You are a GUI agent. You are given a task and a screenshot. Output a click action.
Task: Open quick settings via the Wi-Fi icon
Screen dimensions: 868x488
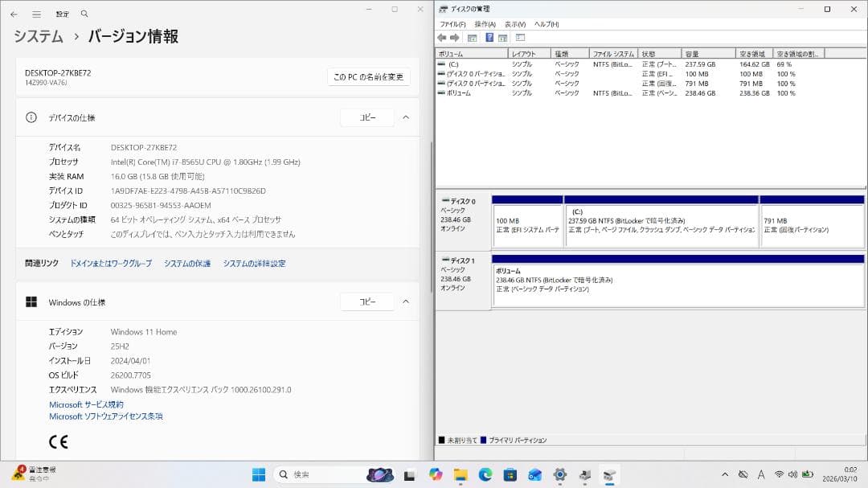780,474
